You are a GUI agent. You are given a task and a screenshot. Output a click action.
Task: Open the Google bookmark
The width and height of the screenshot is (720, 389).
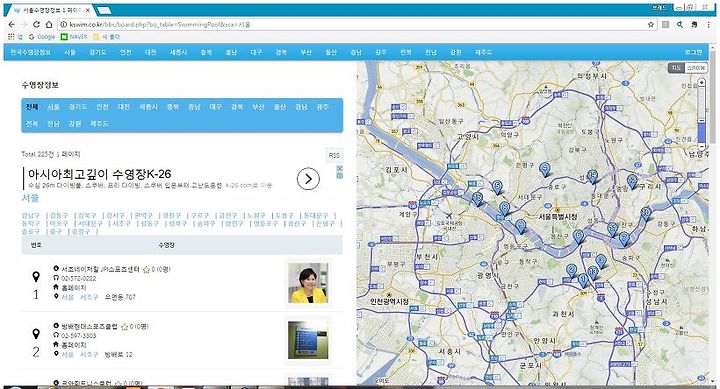pos(42,36)
